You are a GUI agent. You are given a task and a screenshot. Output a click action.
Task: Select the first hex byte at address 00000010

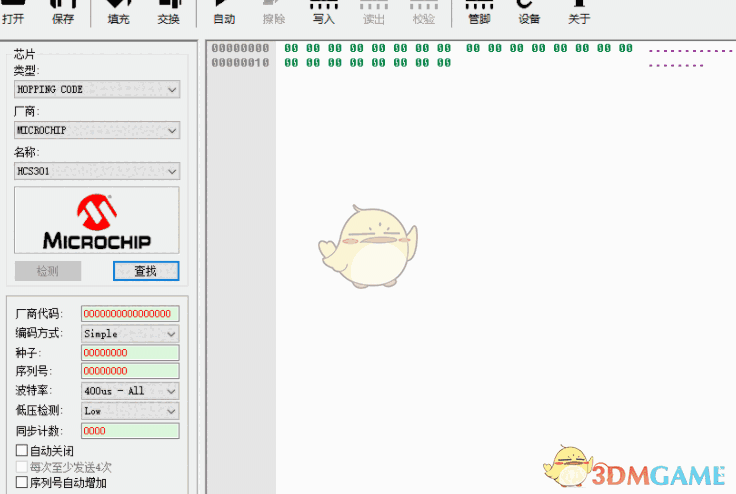tap(291, 62)
